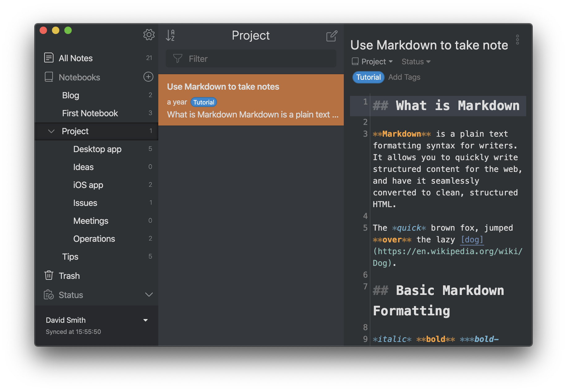Open the note's three-dot more menu
This screenshot has width=567, height=392.
(x=517, y=40)
